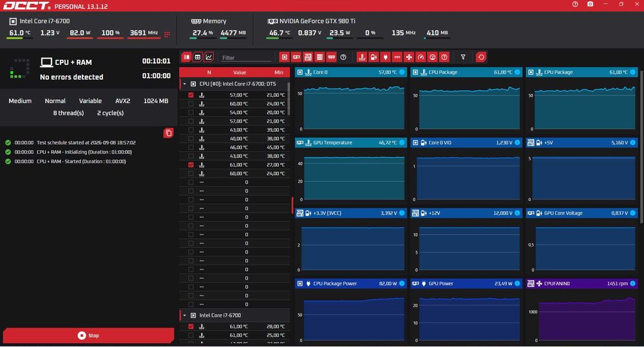Copy the test log with the red clipboard icon
The width and height of the screenshot is (644, 347).
click(x=168, y=133)
